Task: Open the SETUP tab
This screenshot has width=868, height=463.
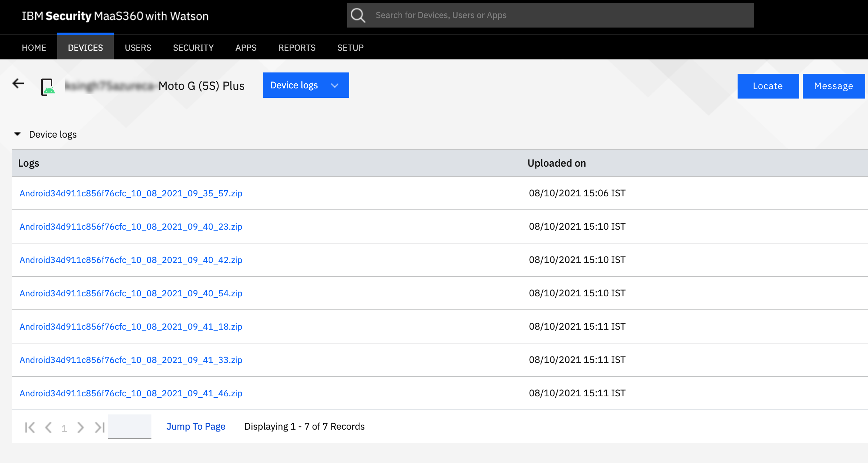Action: point(351,47)
